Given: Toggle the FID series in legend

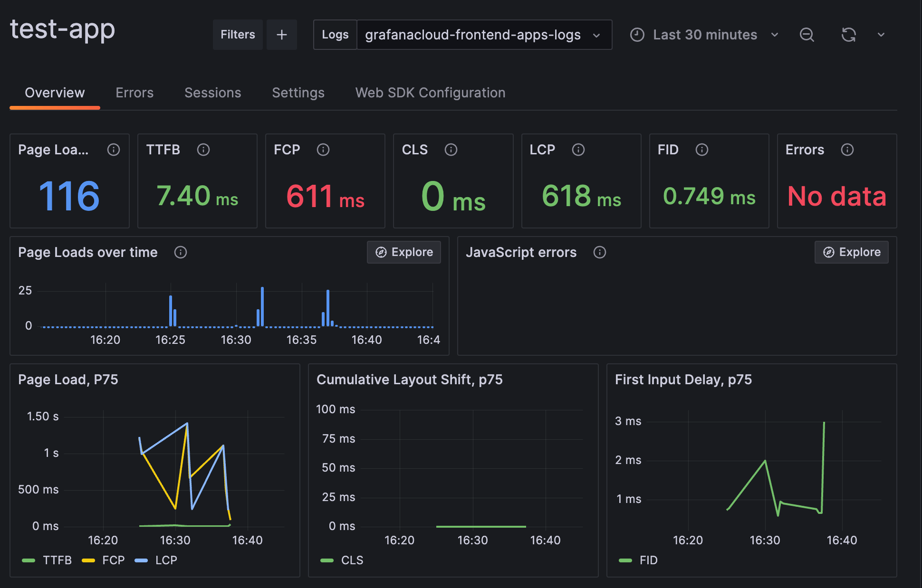Looking at the screenshot, I should (x=648, y=560).
